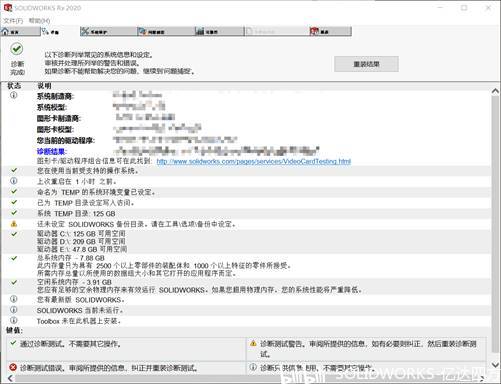Select the 通过诊断测试 legend text

(70, 344)
